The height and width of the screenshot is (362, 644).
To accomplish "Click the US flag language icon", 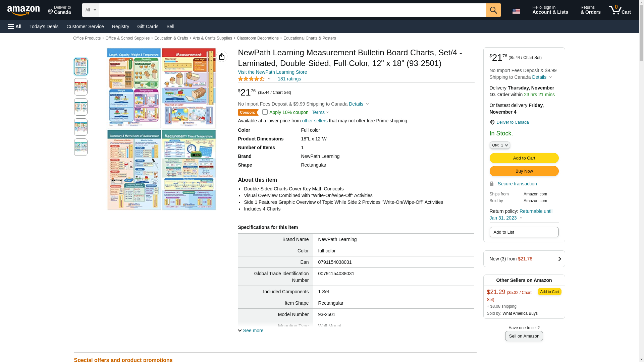I will [516, 11].
